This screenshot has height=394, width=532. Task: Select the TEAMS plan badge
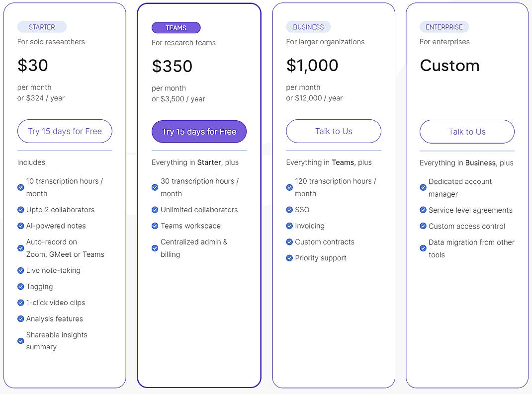pos(176,27)
